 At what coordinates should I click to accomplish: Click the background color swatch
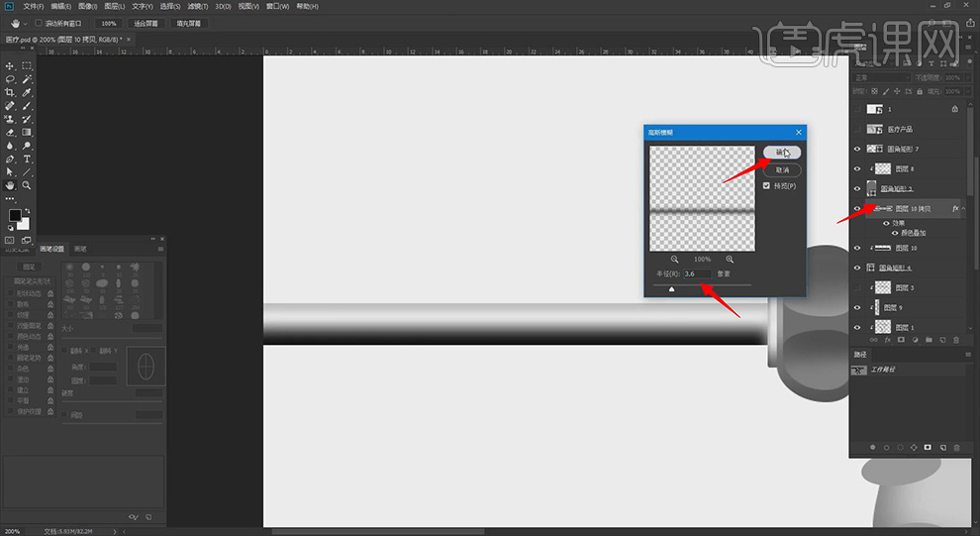[25, 224]
